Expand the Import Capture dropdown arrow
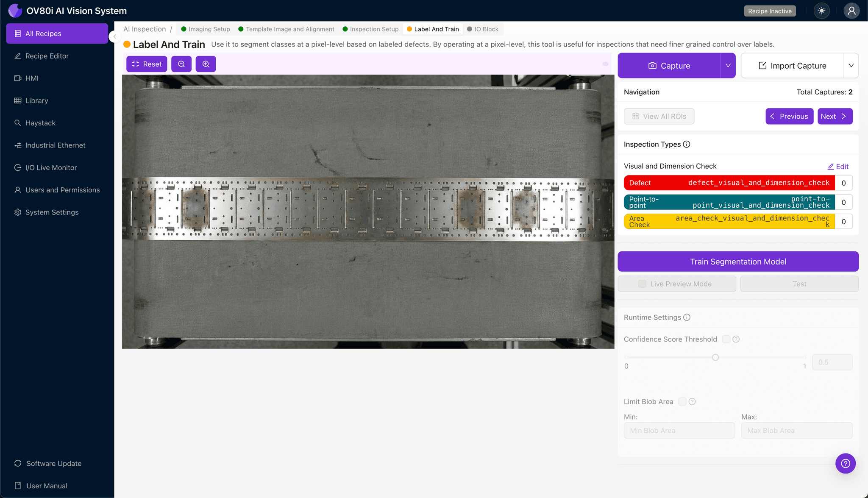868x498 pixels. (851, 66)
